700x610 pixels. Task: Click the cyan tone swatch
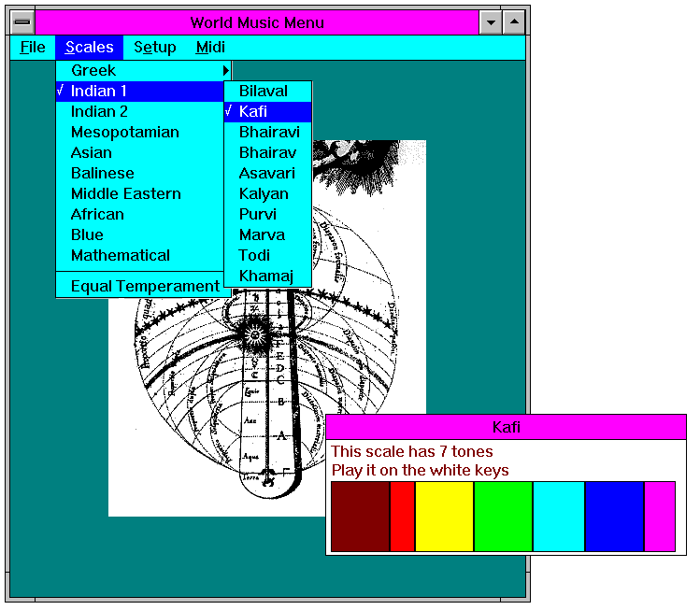point(559,517)
